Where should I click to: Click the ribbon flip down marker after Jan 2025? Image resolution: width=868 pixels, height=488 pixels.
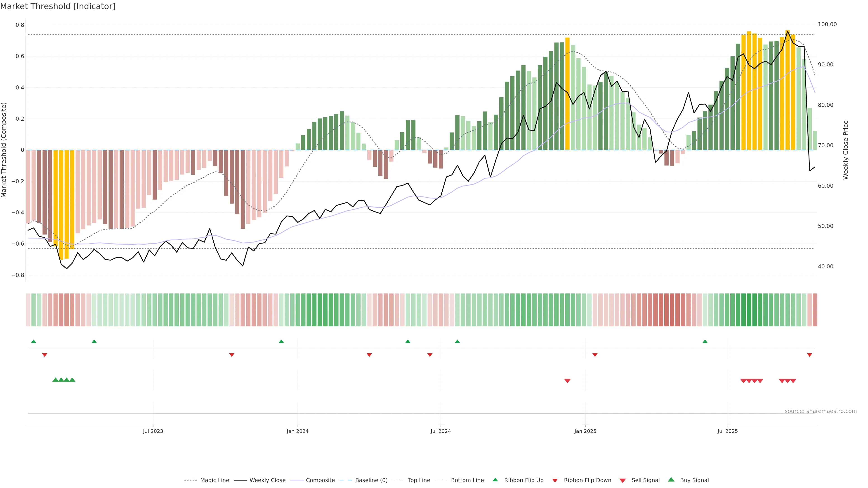pos(595,355)
